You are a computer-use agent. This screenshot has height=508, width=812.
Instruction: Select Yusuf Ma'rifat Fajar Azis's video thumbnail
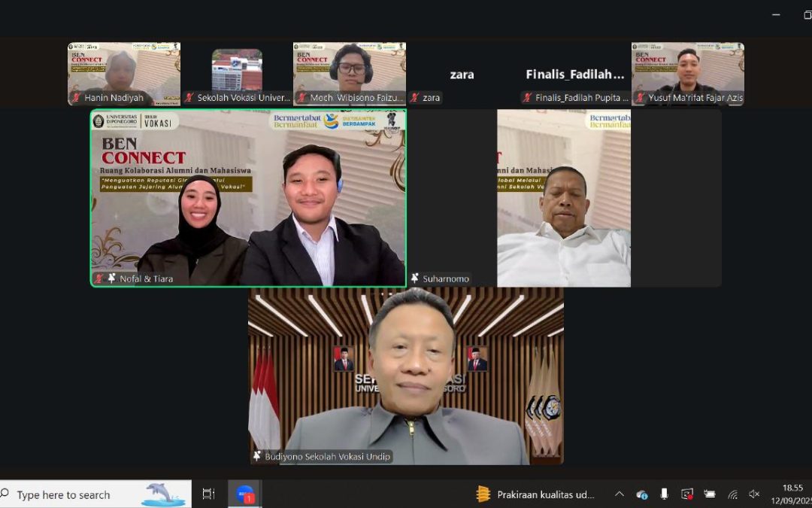688,74
